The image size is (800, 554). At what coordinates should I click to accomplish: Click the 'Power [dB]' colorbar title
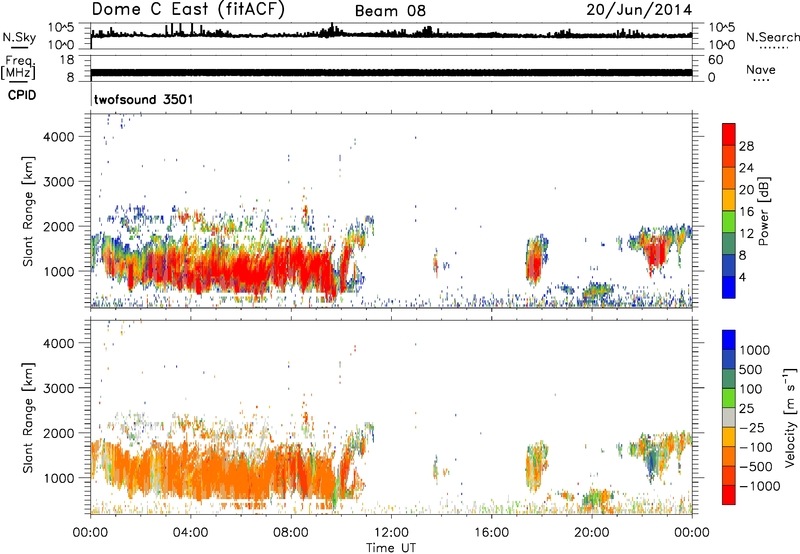pos(764,211)
